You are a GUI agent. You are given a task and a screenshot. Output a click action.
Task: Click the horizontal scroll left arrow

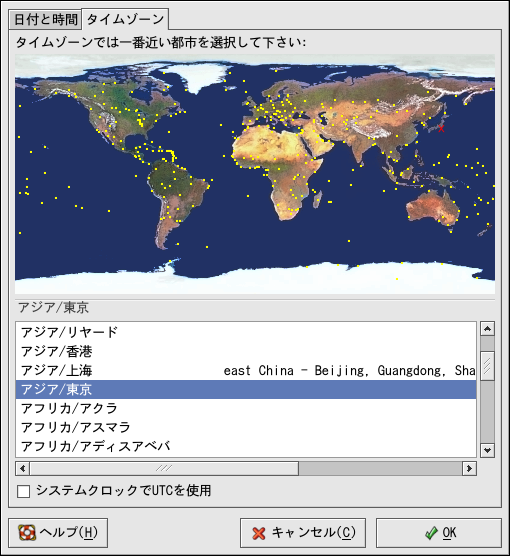23,468
